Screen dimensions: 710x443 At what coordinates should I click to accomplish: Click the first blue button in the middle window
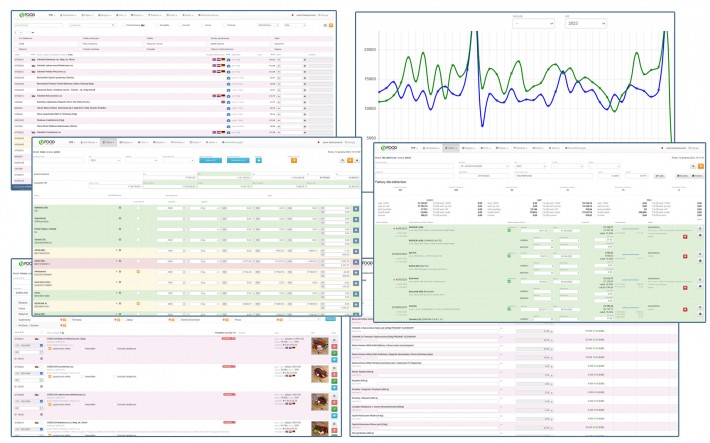[x=212, y=158]
